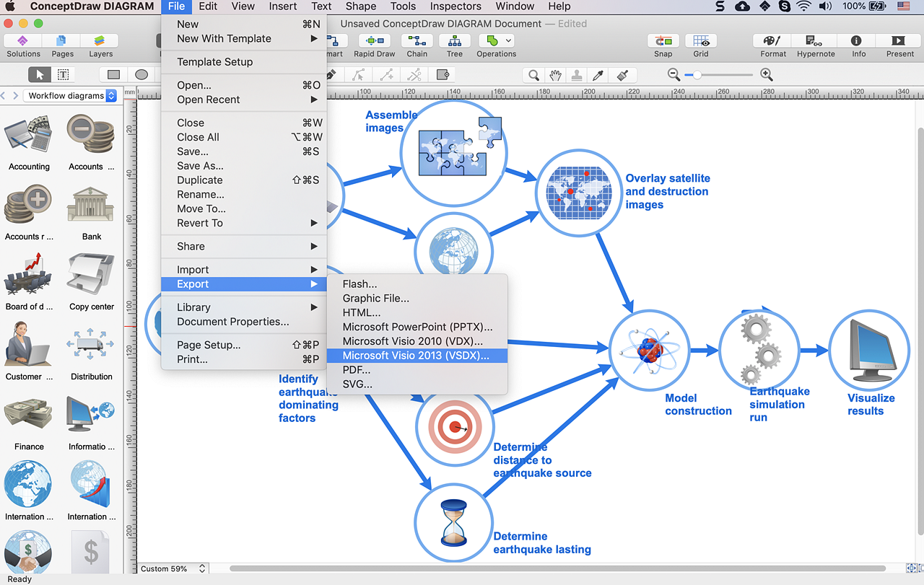Open the Inspectors menu
This screenshot has width=924, height=585.
pyautogui.click(x=456, y=6)
